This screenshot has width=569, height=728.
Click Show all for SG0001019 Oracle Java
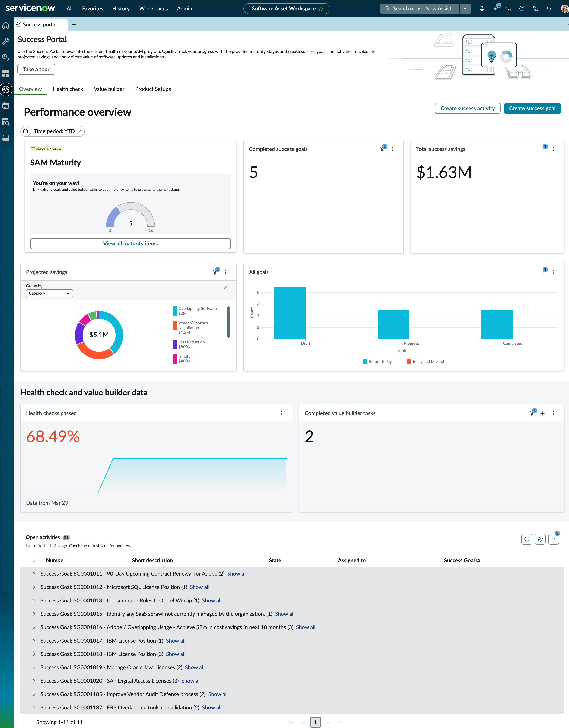(194, 667)
